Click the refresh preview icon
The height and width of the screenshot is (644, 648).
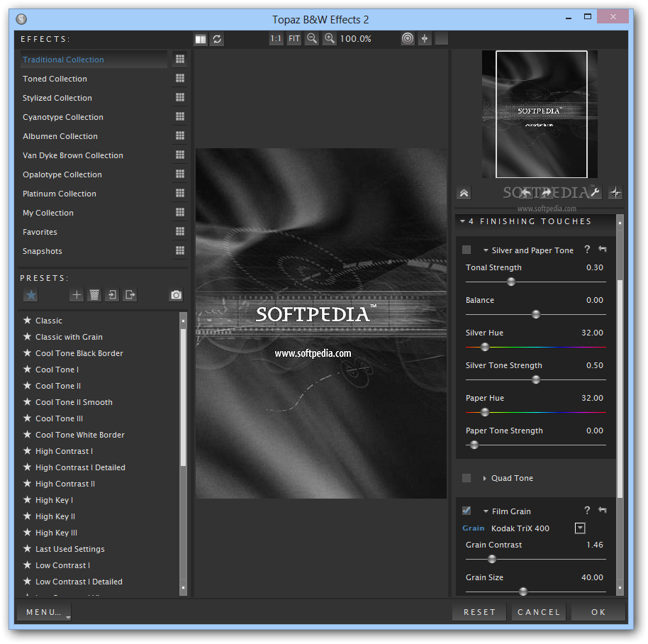(218, 39)
